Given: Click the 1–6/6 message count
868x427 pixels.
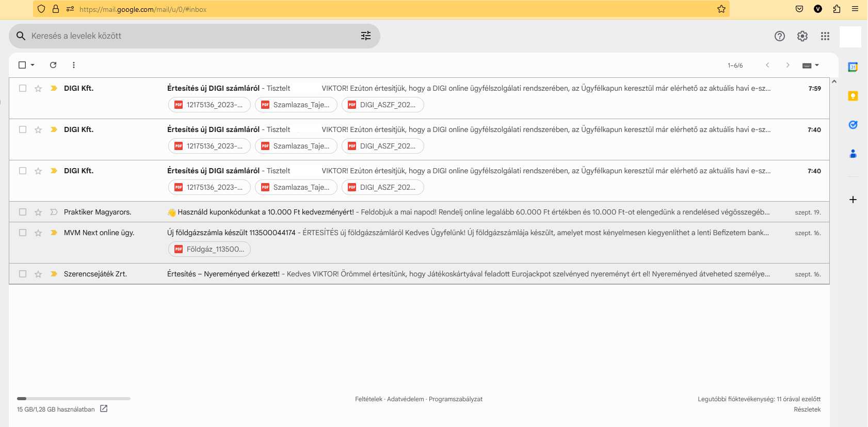Looking at the screenshot, I should (735, 65).
